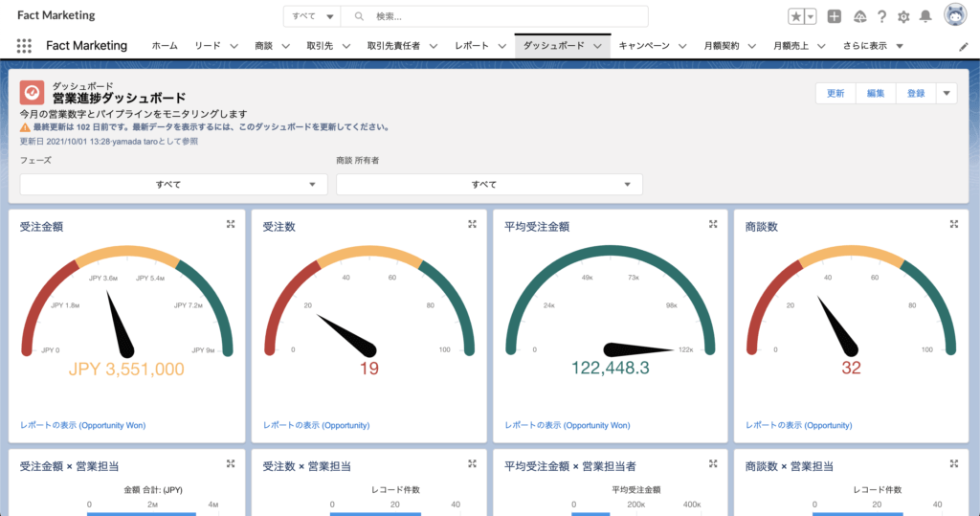View report link under 受注金額 gauge
Viewport: 980px width, 516px height.
(82, 425)
